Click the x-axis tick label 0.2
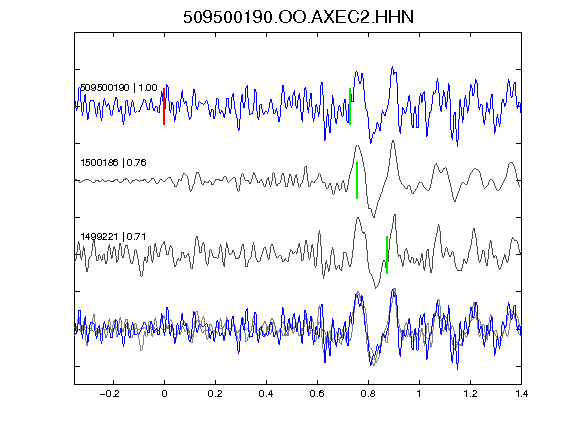Image resolution: width=576 pixels, height=432 pixels. pos(215,394)
